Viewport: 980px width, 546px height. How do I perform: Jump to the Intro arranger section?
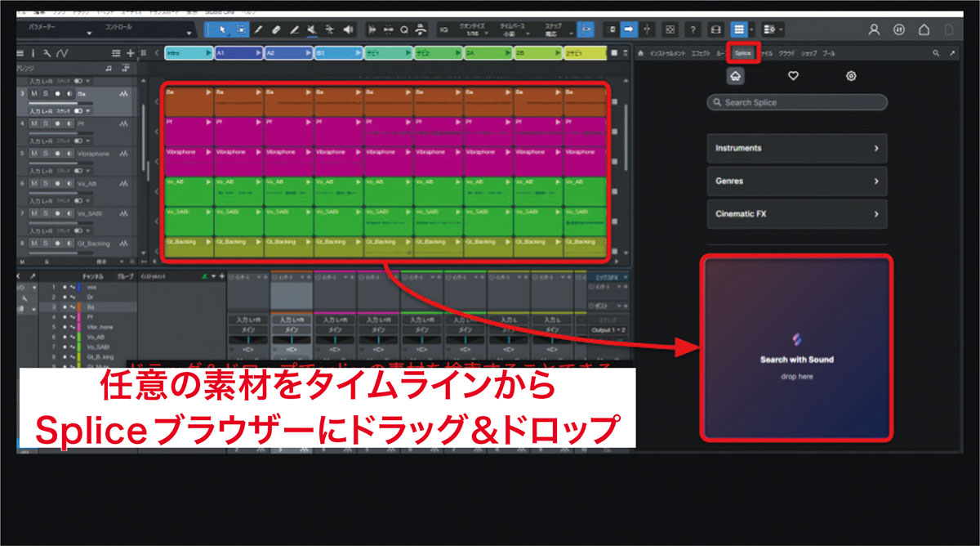tap(189, 53)
